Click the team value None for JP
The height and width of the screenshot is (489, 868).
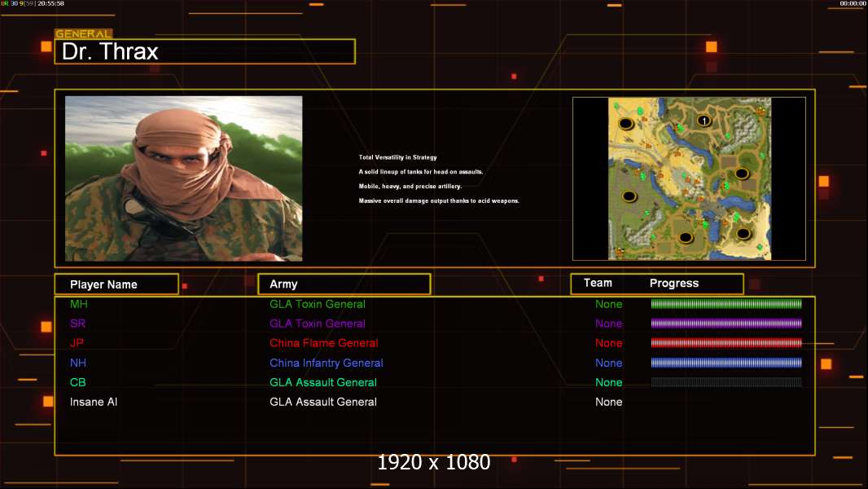tap(608, 343)
